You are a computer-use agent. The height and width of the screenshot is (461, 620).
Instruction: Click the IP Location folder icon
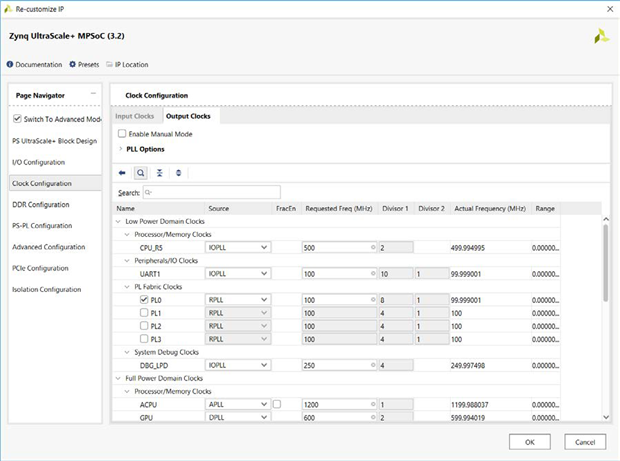coord(109,64)
